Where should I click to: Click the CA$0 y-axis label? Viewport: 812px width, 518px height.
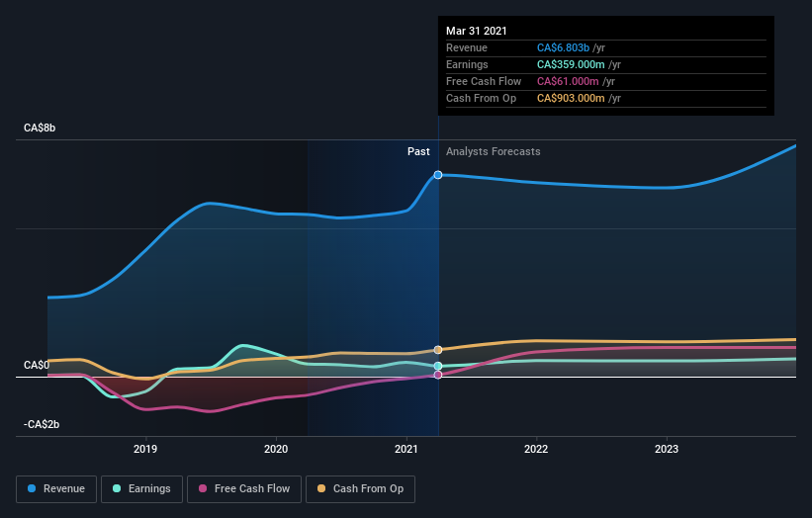point(37,365)
